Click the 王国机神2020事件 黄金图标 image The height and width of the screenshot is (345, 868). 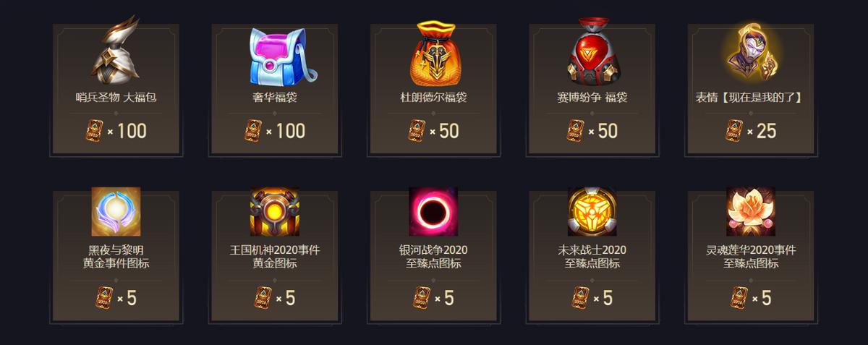point(275,211)
